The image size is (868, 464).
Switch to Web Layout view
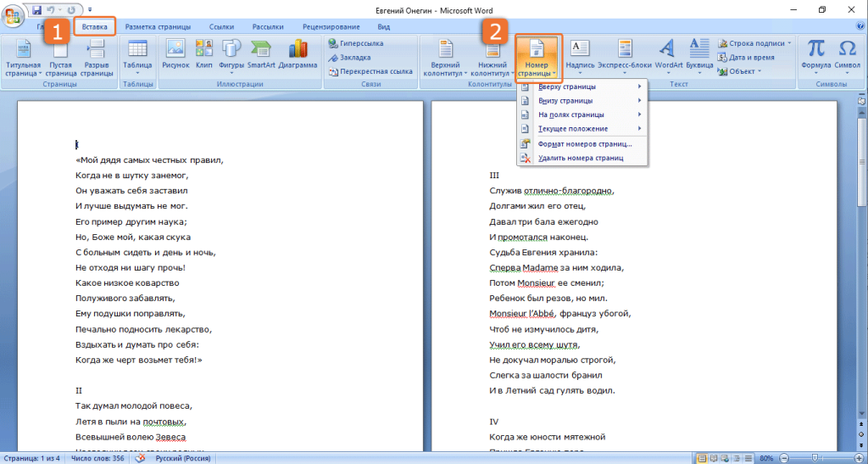(x=723, y=458)
